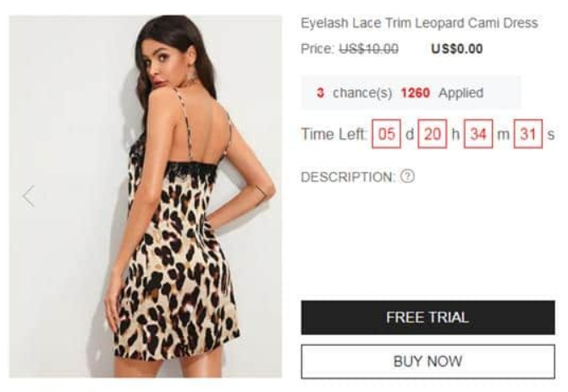Viewport: 568px width, 392px height.
Task: Click the chance(s) text in gray banner
Action: click(x=362, y=93)
